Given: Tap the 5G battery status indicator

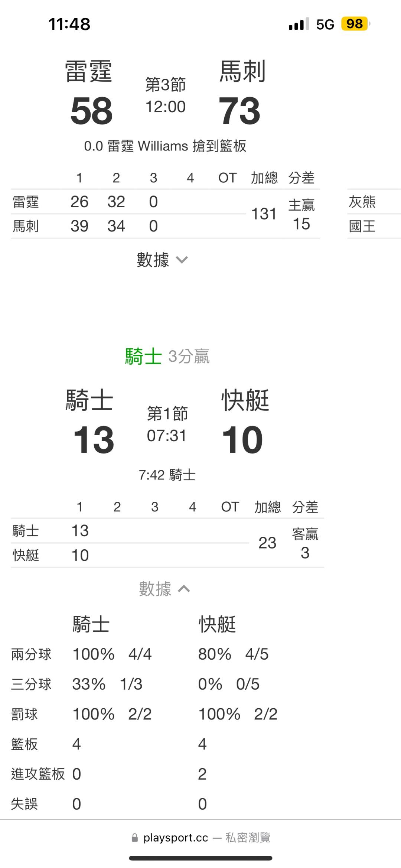Looking at the screenshot, I should tap(354, 24).
